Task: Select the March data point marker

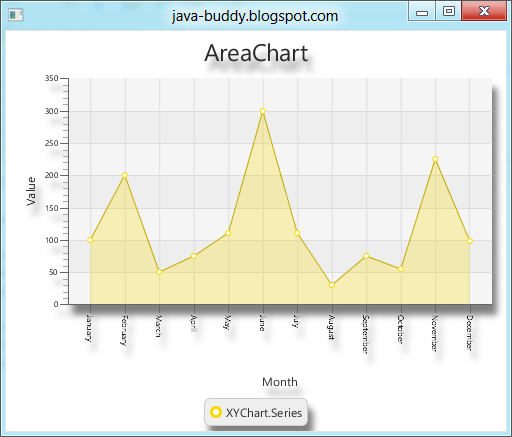Action: [159, 272]
